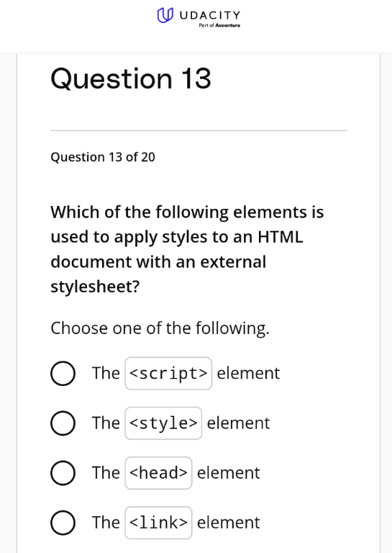Click the word The before <style>
The width and height of the screenshot is (392, 553).
coord(106,423)
